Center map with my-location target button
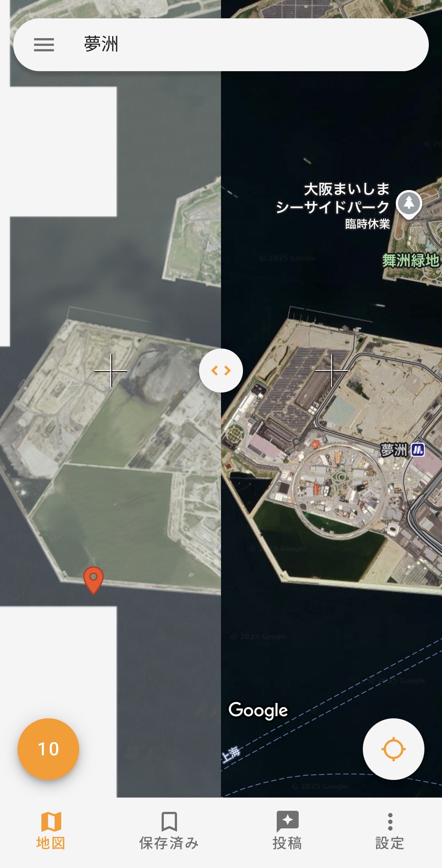This screenshot has width=442, height=868. pyautogui.click(x=393, y=749)
